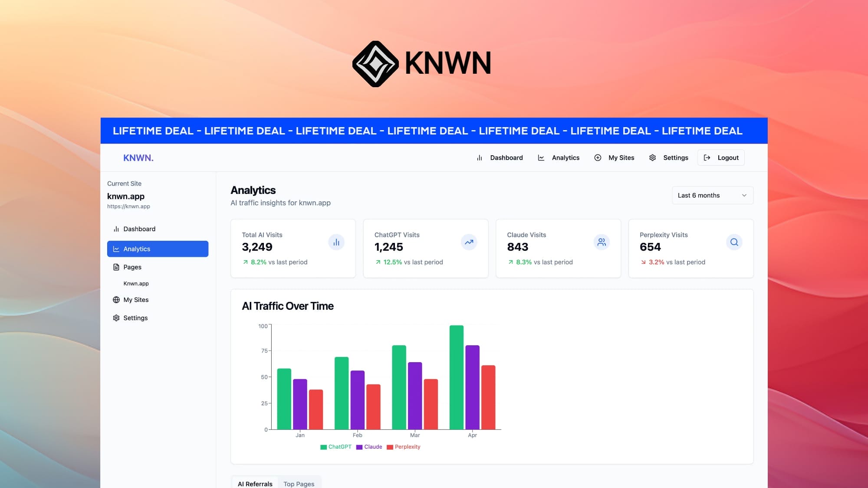The image size is (868, 488).
Task: Click the globe icon next to My Sites sidebar entry
Action: click(x=116, y=300)
